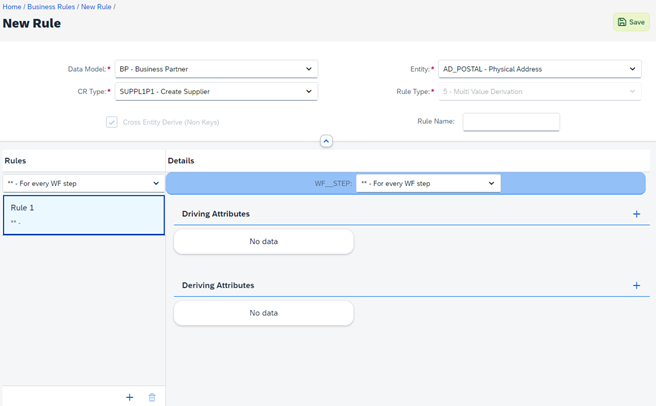656x406 pixels.
Task: Open the Rules panel WF step dropdown
Action: 84,183
